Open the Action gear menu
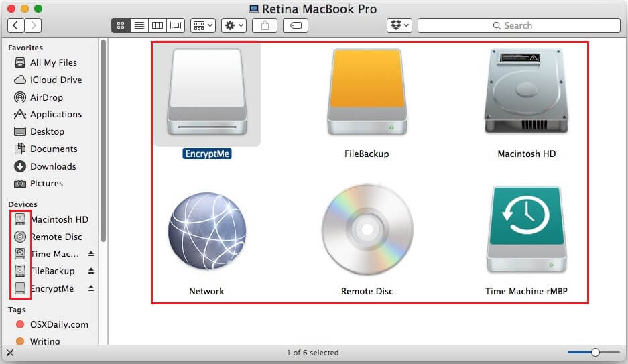The width and height of the screenshot is (628, 364). [234, 25]
